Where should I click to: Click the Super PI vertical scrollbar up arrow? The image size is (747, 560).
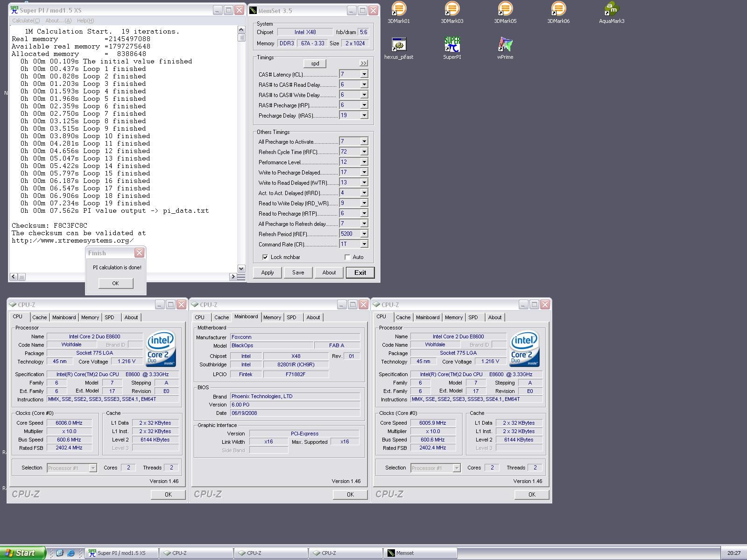pos(241,30)
